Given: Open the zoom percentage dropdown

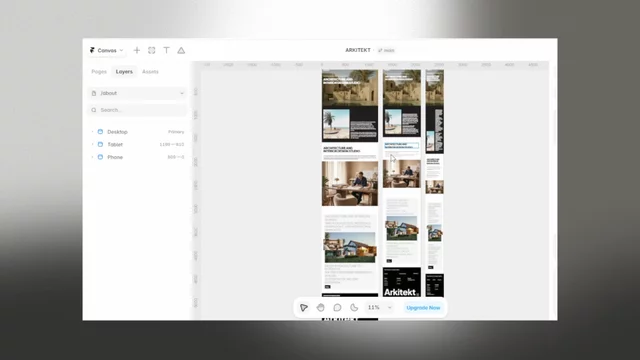Looking at the screenshot, I should click(380, 307).
